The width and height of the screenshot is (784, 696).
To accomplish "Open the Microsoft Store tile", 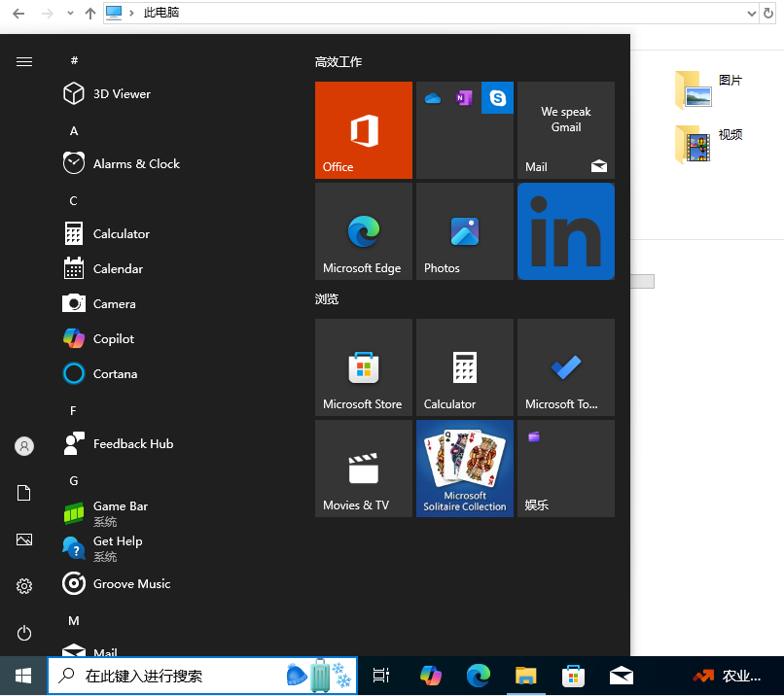I will coord(364,367).
